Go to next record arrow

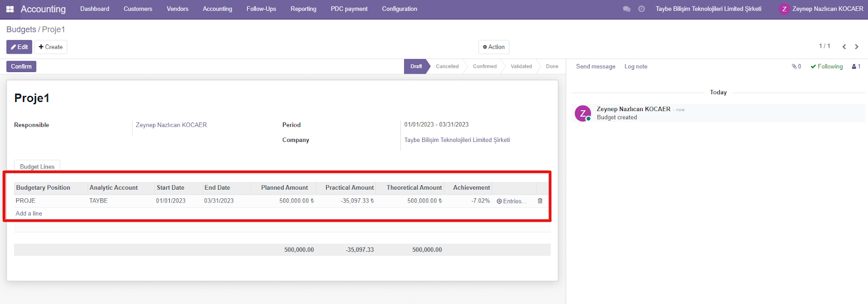tap(857, 47)
